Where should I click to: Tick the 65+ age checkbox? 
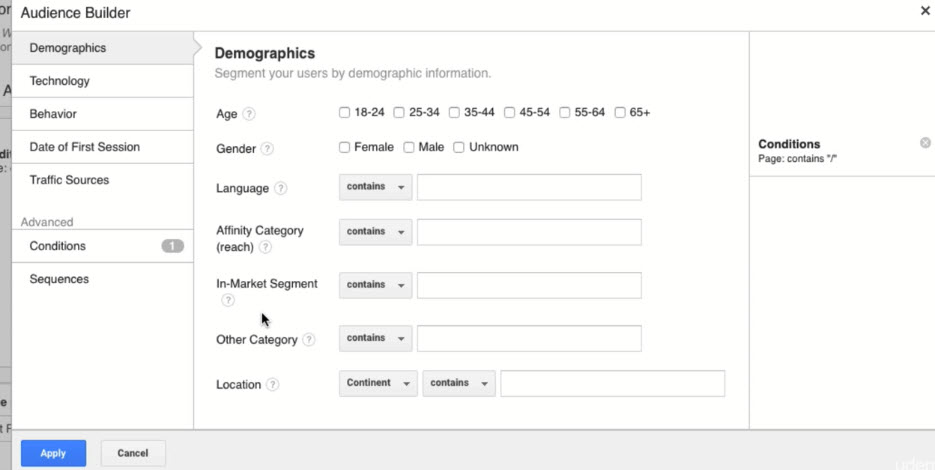tap(621, 113)
